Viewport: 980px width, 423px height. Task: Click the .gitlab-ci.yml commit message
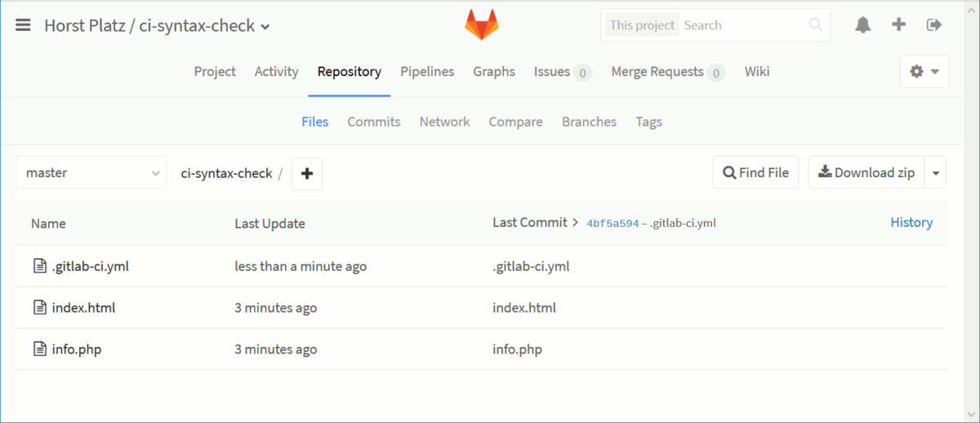(x=531, y=266)
